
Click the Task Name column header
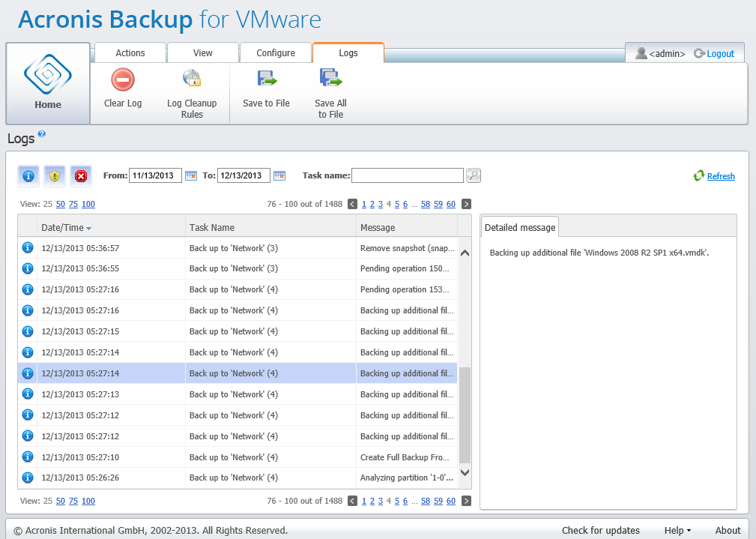point(270,227)
